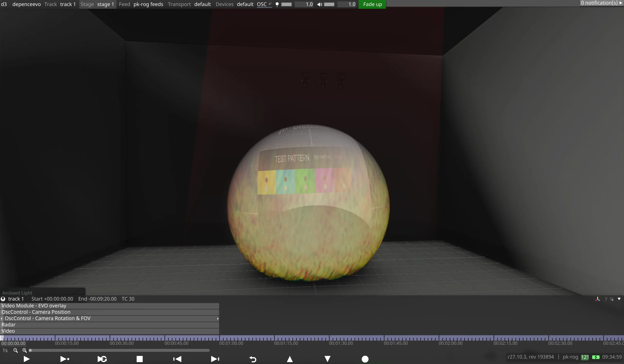Jump to previous section icon
624x364 pixels.
click(177, 359)
